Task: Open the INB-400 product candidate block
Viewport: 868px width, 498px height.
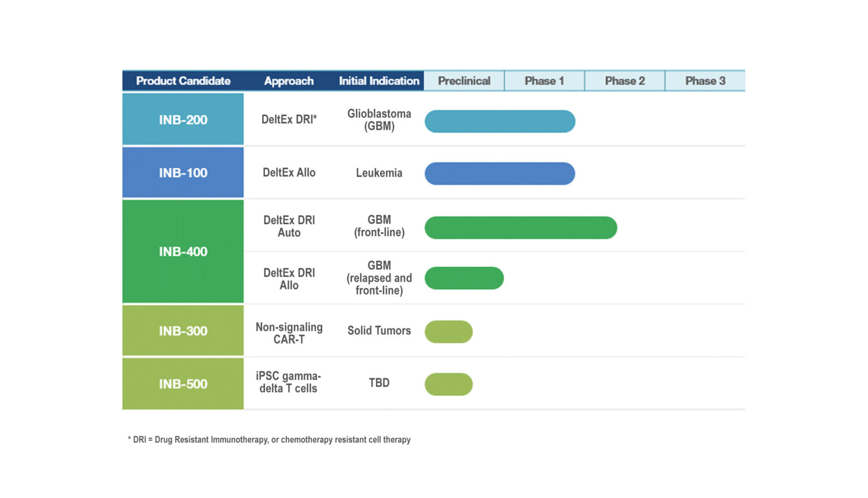Action: point(183,252)
